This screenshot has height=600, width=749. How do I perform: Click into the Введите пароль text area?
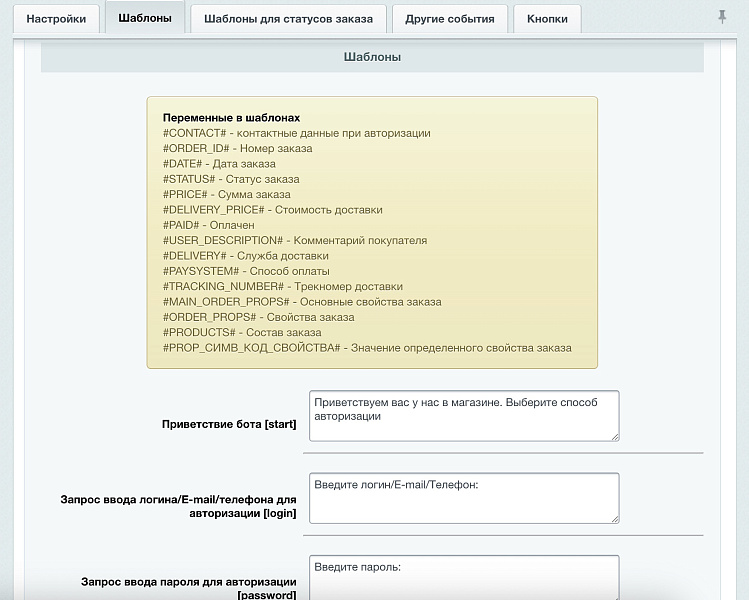(x=464, y=577)
